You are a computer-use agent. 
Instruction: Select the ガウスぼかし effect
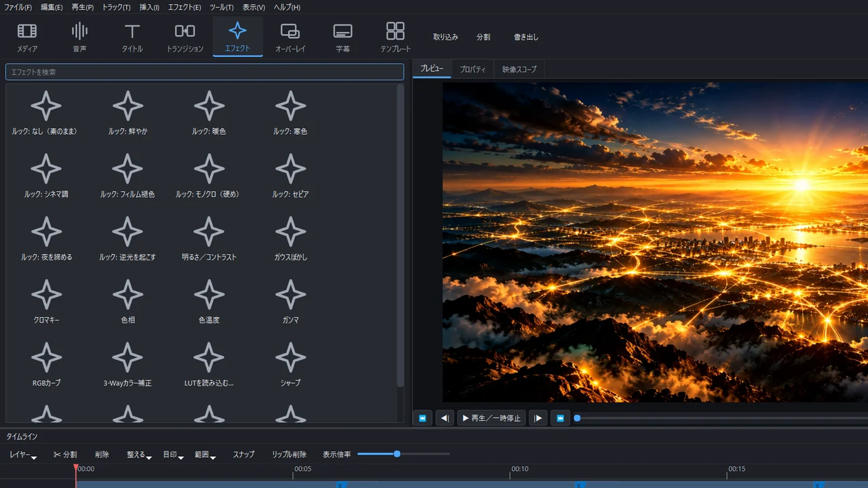coord(290,239)
